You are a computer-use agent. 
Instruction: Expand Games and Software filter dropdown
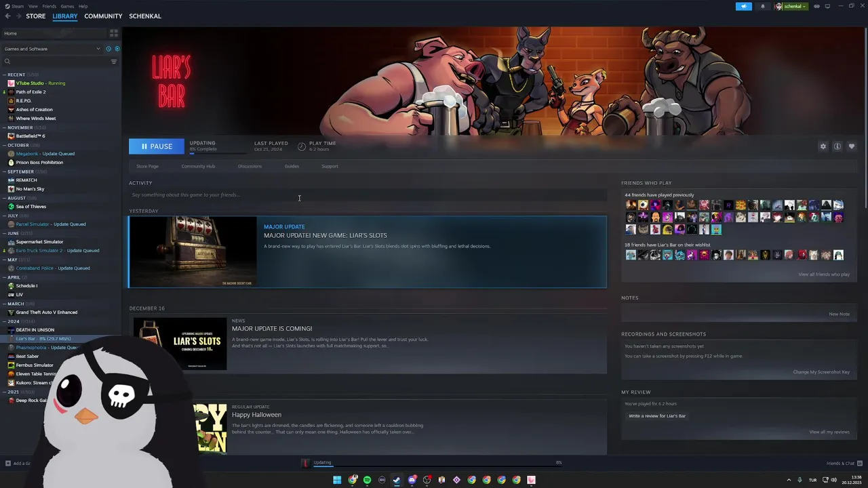pyautogui.click(x=52, y=49)
